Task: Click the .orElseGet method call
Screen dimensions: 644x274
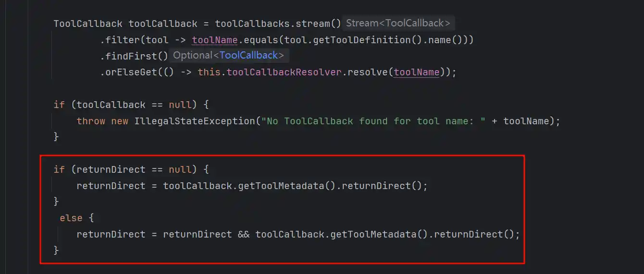Action: [128, 72]
